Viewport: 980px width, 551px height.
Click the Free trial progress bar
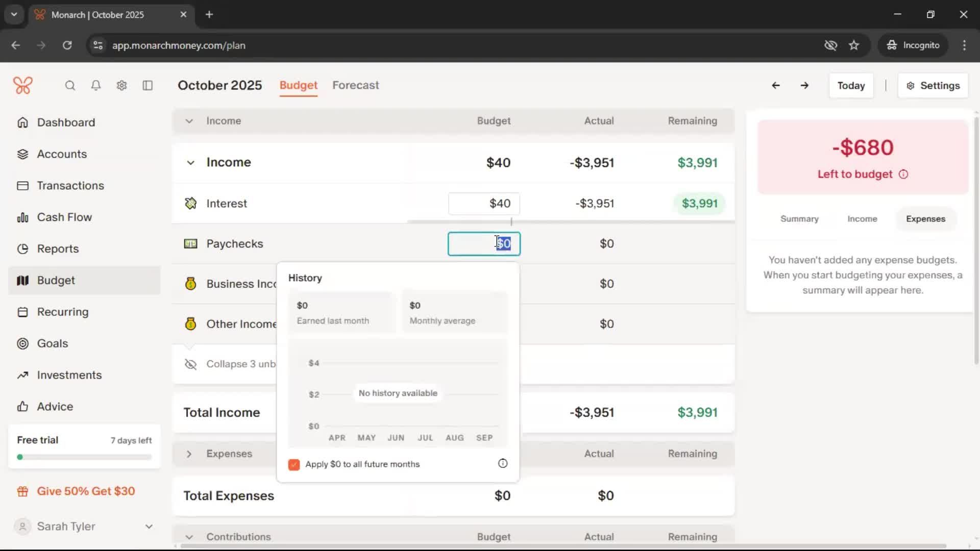pyautogui.click(x=84, y=457)
